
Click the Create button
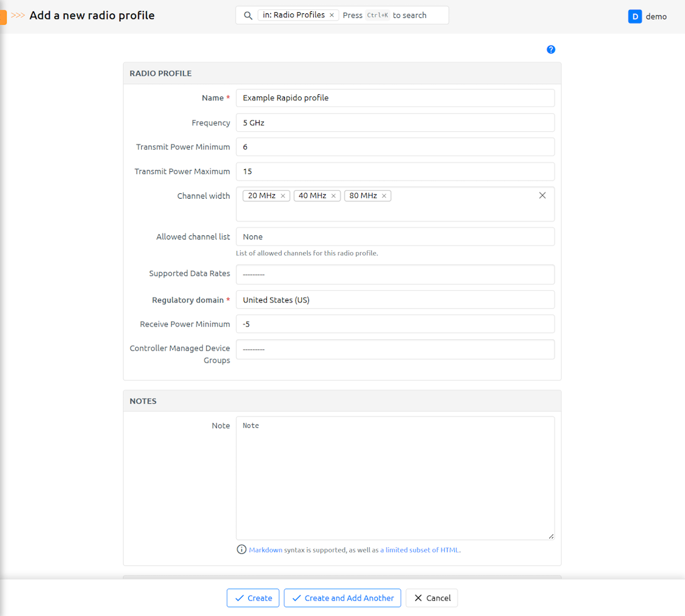point(253,598)
